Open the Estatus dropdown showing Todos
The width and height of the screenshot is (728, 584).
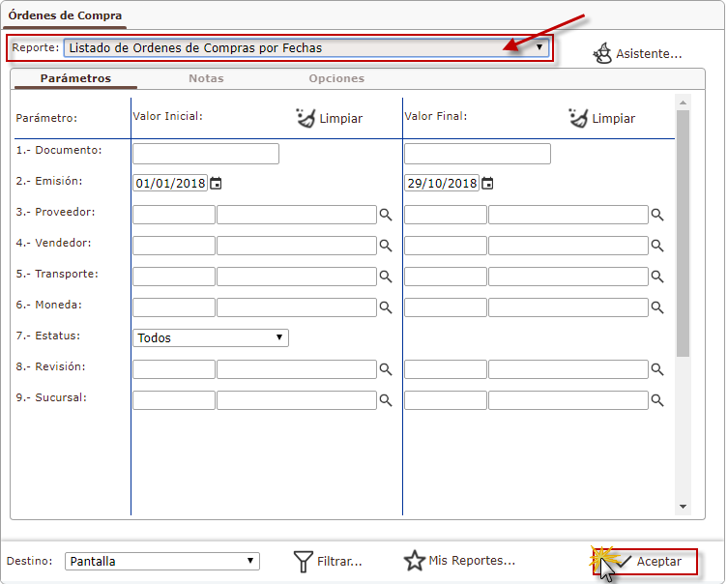click(278, 337)
